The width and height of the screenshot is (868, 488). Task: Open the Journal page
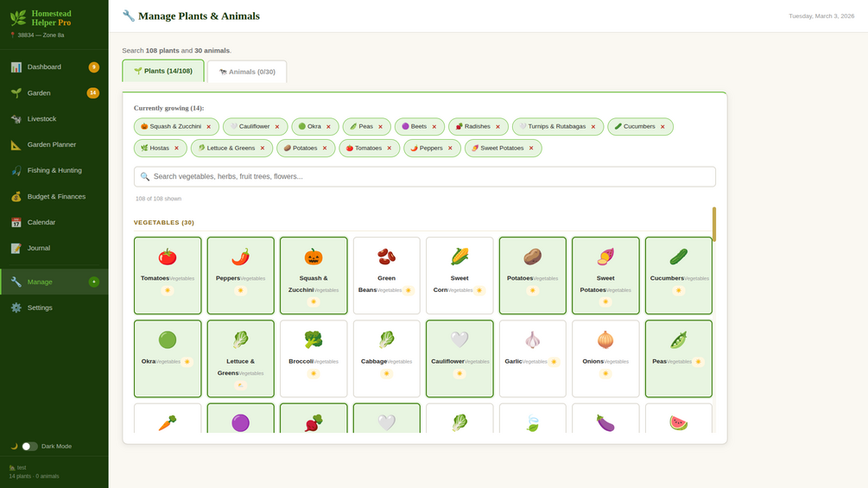click(x=54, y=248)
